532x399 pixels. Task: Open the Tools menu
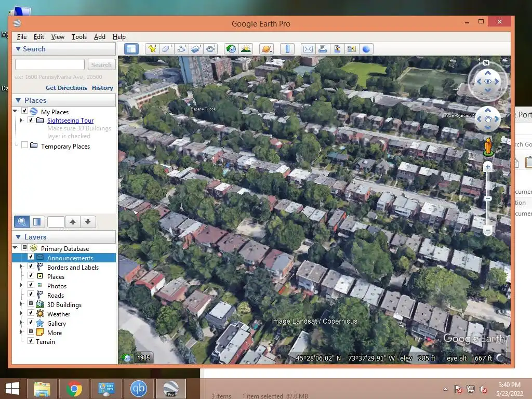79,37
